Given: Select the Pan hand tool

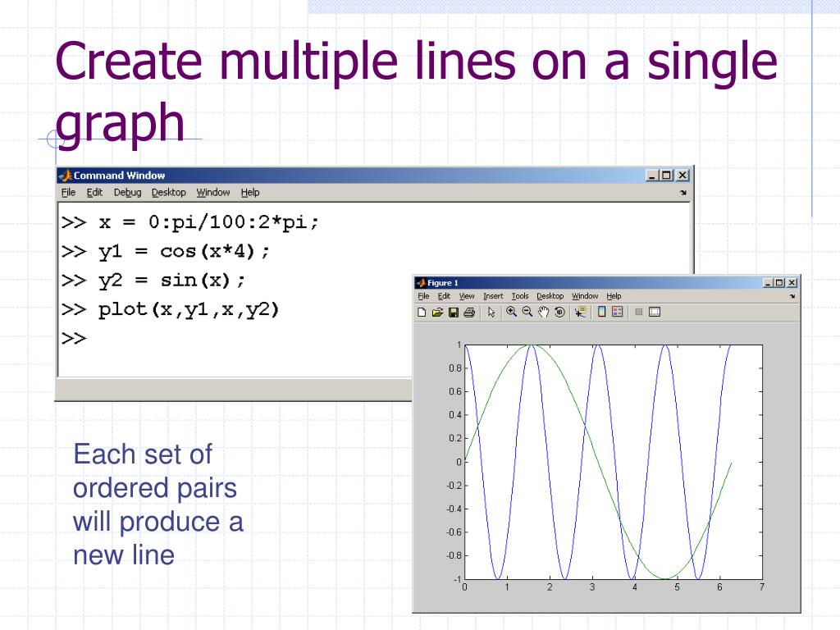Looking at the screenshot, I should point(543,312).
